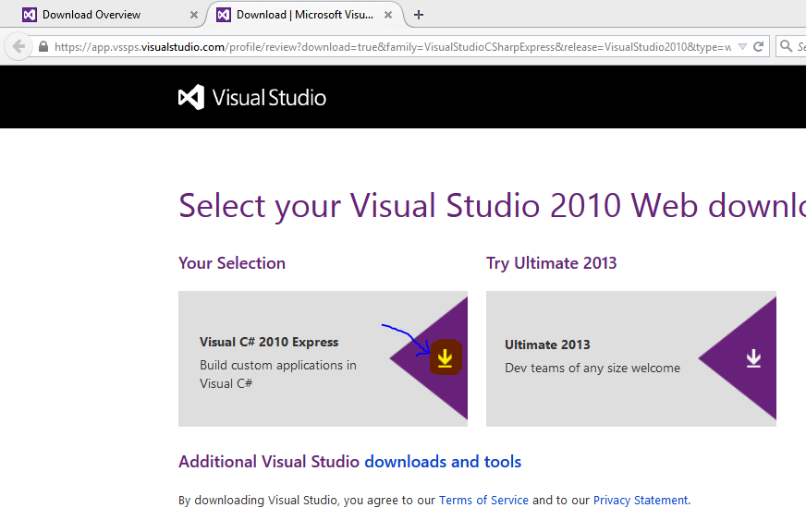Click the Visual C# 2010 Express download icon
Viewport: 806px width, 532px height.
[x=445, y=357]
